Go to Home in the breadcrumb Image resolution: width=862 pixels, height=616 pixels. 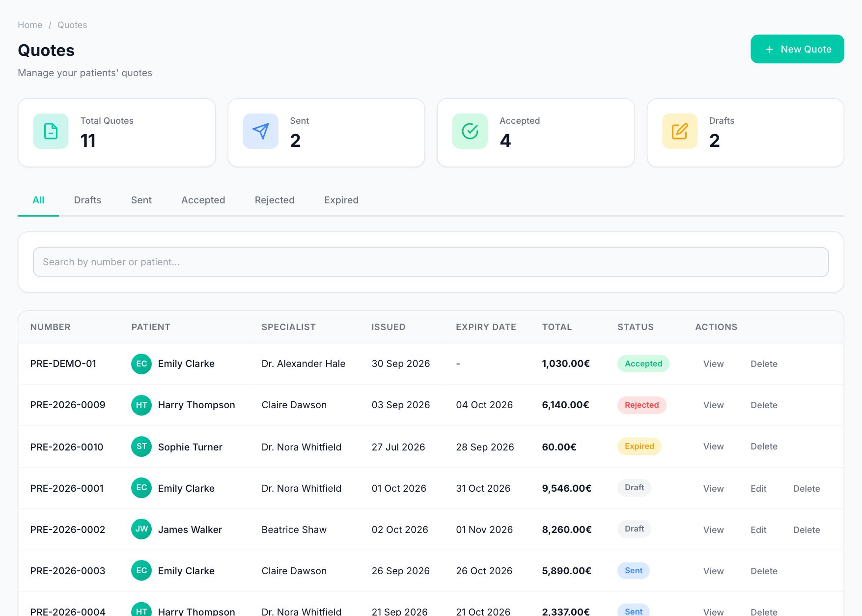pos(30,25)
